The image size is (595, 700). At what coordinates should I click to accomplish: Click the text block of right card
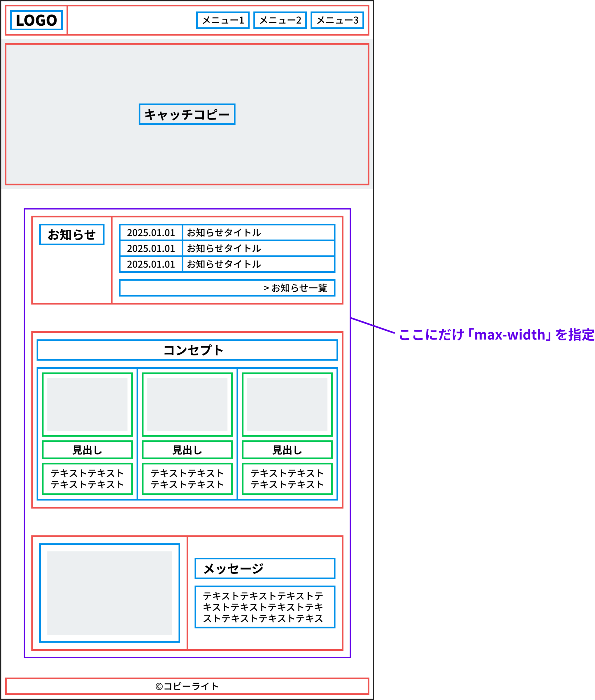[287, 479]
